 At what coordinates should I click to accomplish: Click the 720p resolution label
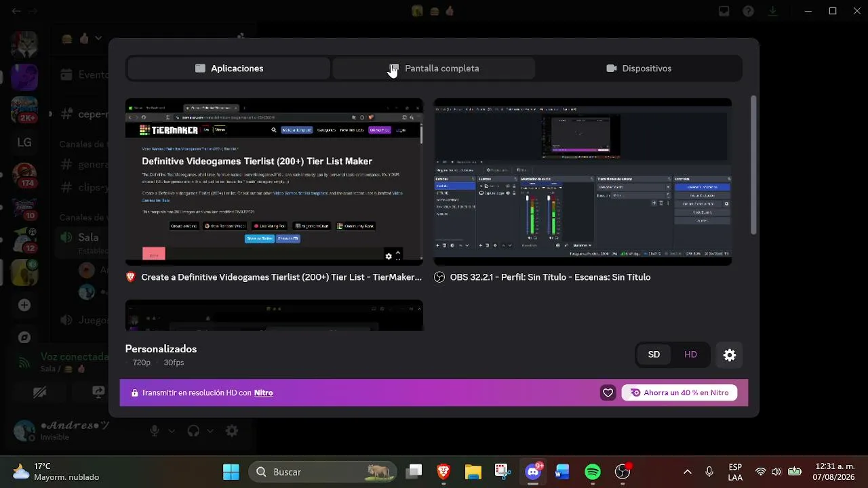(x=142, y=363)
